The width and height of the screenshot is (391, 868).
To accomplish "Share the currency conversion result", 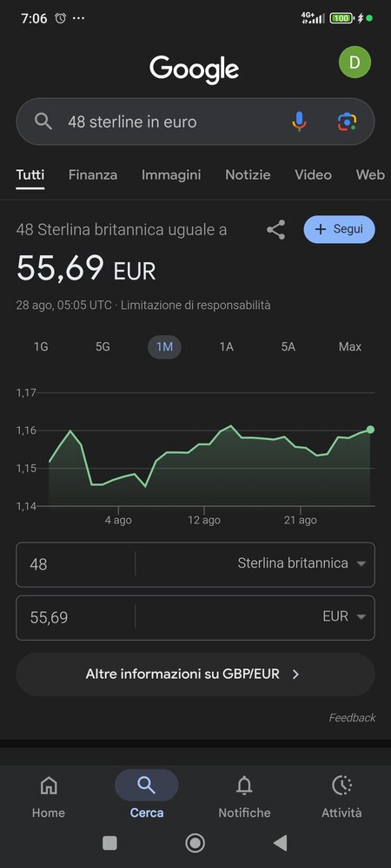I will tap(275, 230).
